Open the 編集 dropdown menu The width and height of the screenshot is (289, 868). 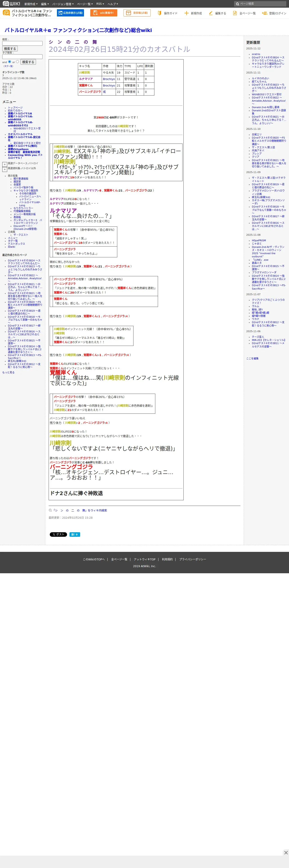pos(45,4)
